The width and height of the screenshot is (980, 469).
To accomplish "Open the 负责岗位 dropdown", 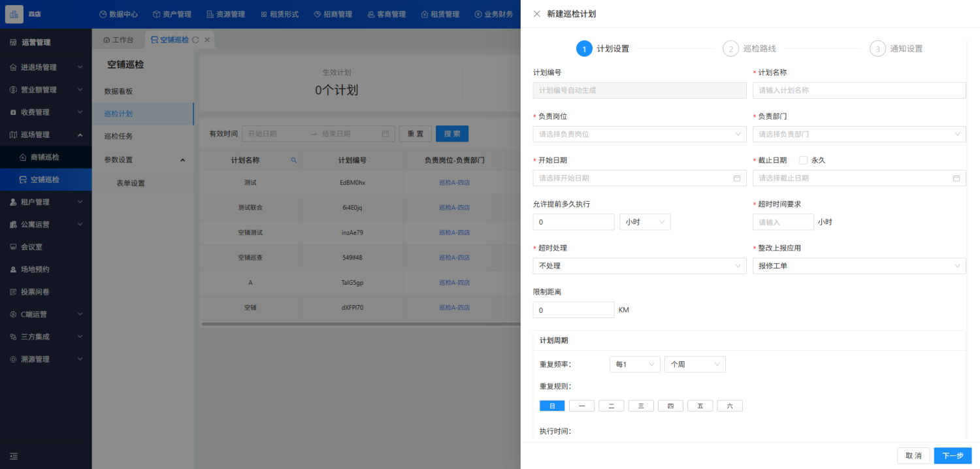I will [640, 134].
